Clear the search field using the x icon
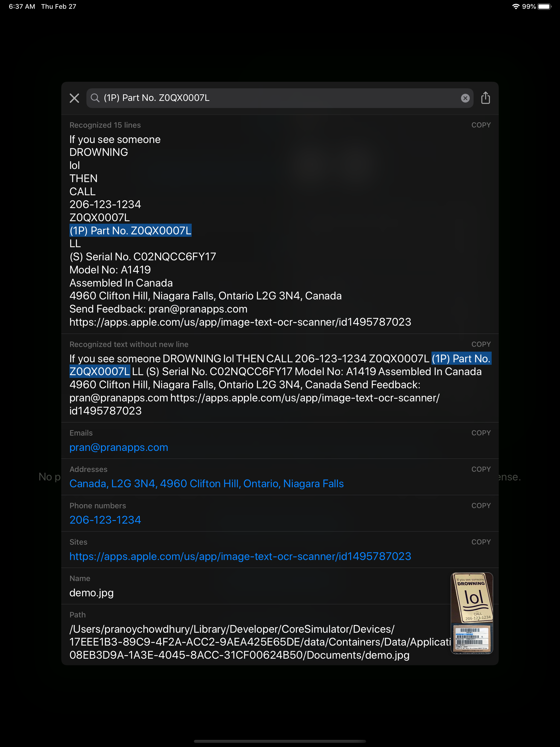 465,98
